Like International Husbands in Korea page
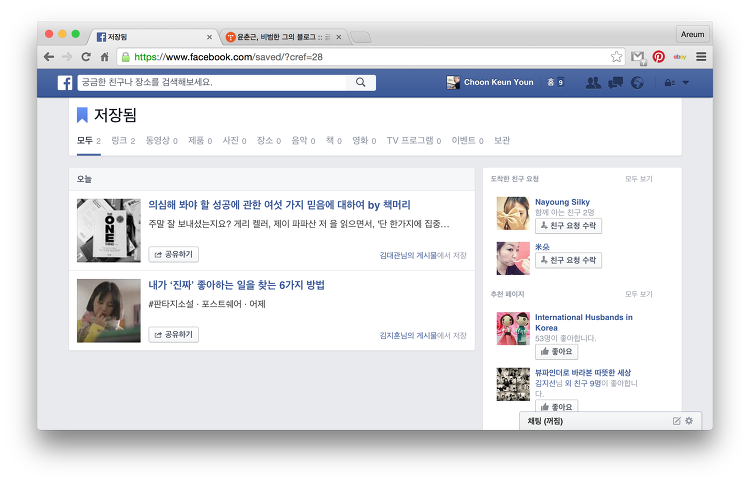The image size is (750, 483). click(556, 351)
